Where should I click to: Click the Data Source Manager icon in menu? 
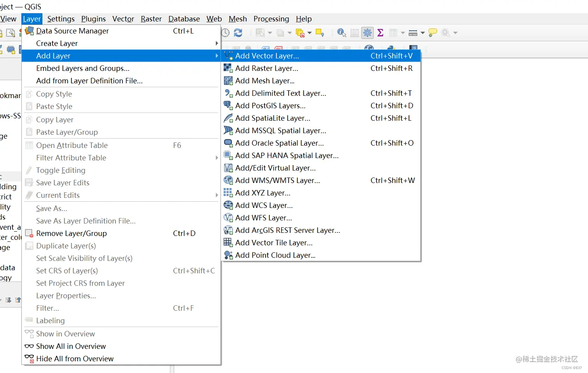(29, 31)
